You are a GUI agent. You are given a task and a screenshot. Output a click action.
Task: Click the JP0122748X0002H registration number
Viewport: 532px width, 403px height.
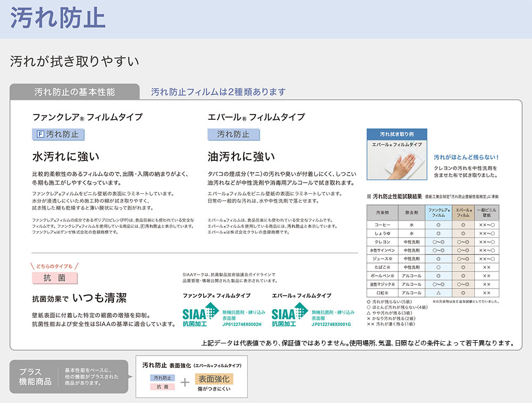242,324
